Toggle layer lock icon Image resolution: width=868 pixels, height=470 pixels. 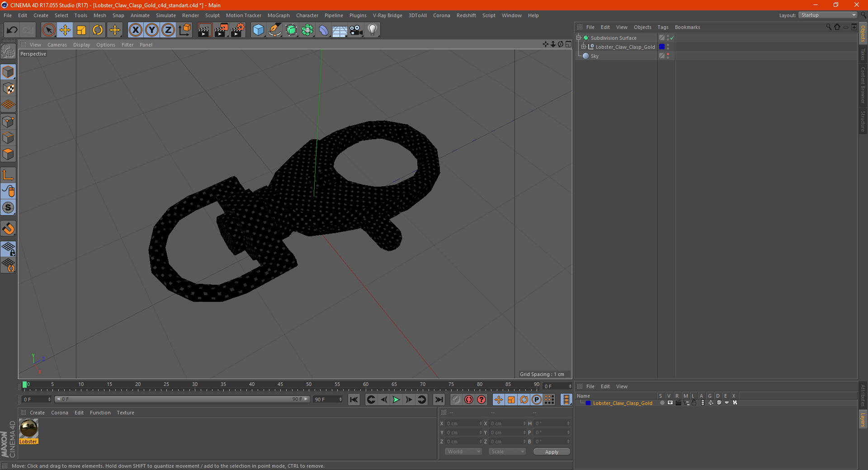(694, 403)
